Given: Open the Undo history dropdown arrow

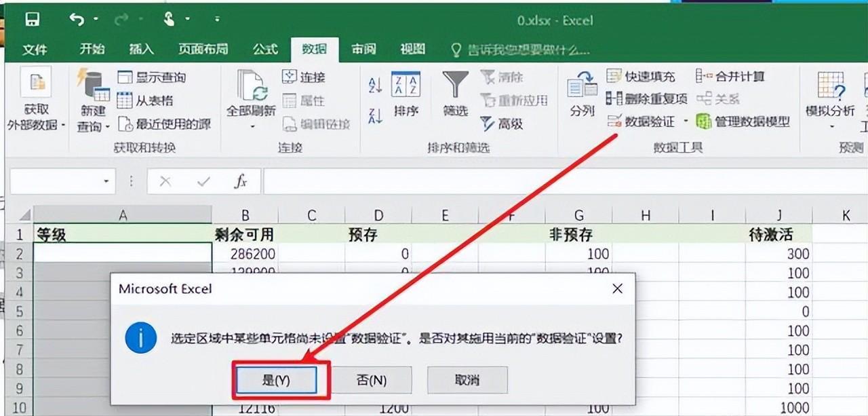Looking at the screenshot, I should tap(95, 20).
